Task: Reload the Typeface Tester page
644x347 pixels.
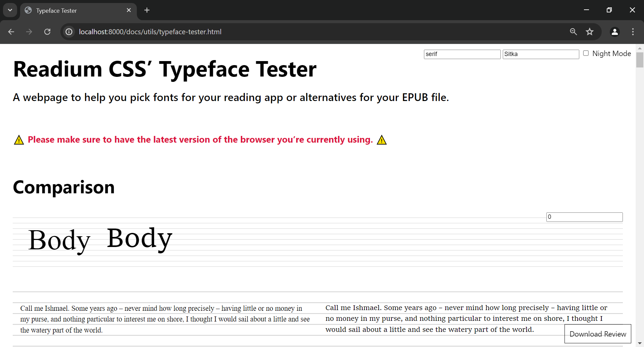Action: (47, 32)
